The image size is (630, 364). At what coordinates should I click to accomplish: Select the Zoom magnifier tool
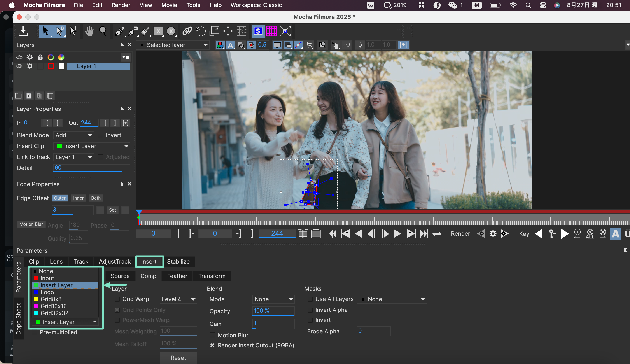click(x=103, y=31)
